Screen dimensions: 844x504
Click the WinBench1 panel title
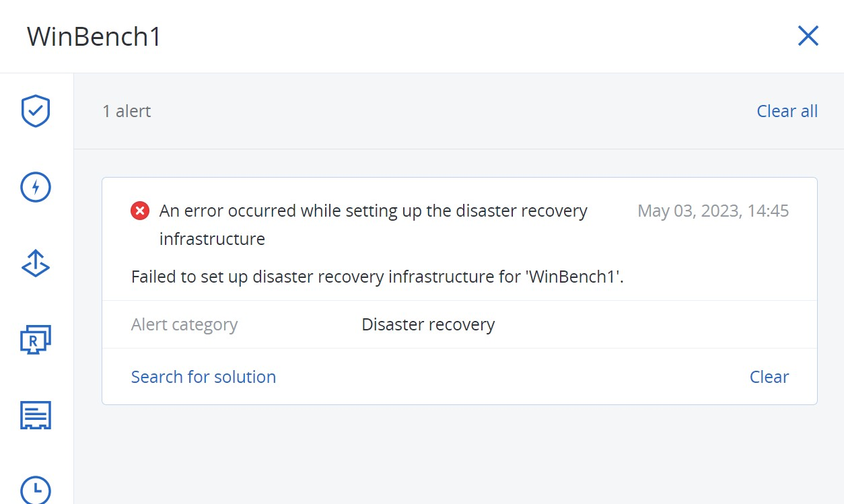pos(94,36)
